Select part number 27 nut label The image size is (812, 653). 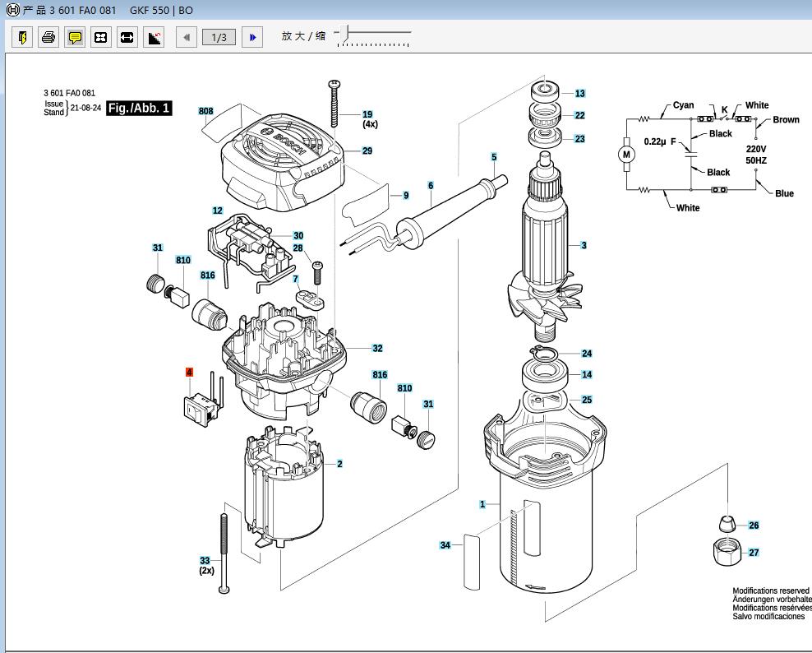tap(754, 553)
